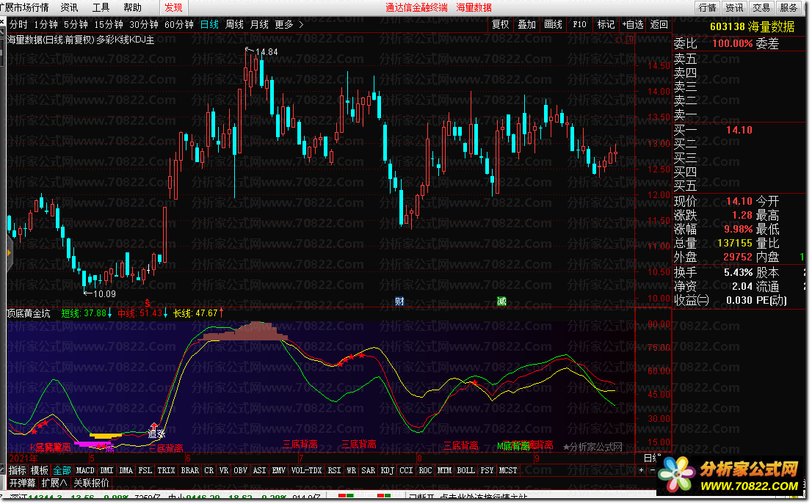Open the 画线 drawing tool
This screenshot has width=812, height=504.
tap(553, 24)
